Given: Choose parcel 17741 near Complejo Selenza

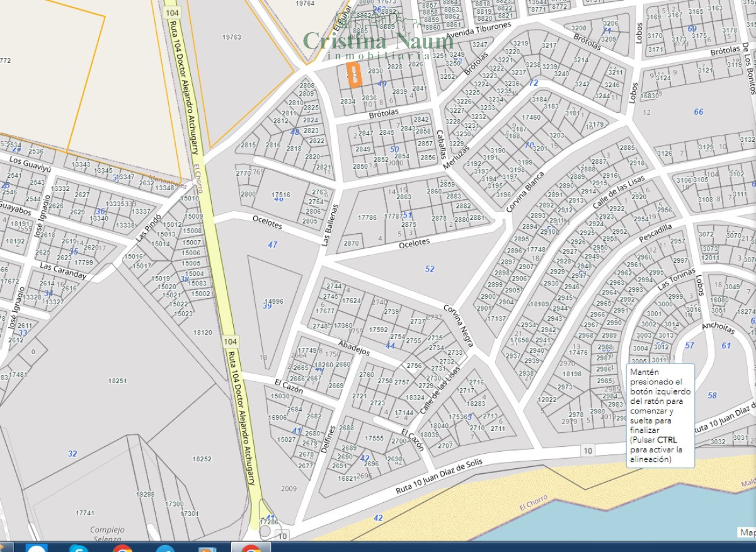Looking at the screenshot, I should pos(85,514).
